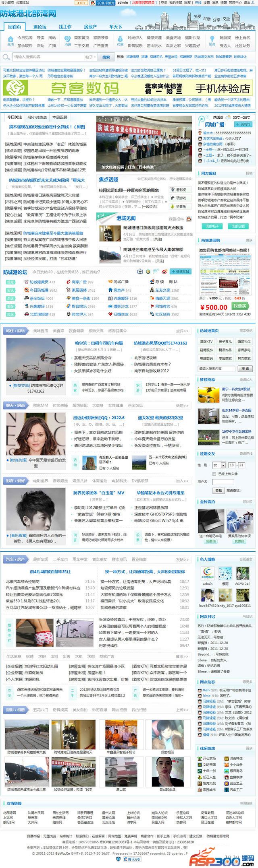Viewport: 258px width, 868px height.
Task: Tick the 已经上传头像 checkbox
Action: point(214,474)
